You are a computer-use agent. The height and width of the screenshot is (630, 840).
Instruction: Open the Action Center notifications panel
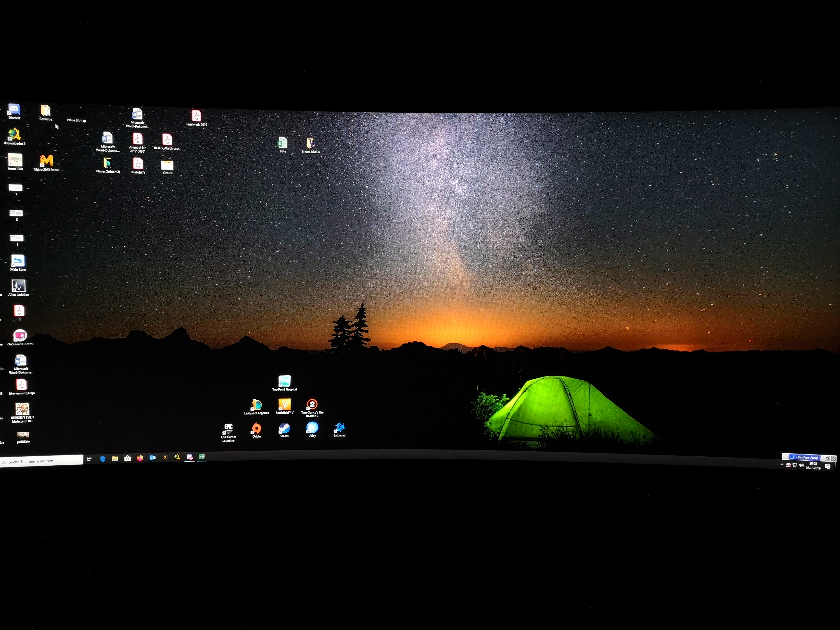[x=827, y=467]
